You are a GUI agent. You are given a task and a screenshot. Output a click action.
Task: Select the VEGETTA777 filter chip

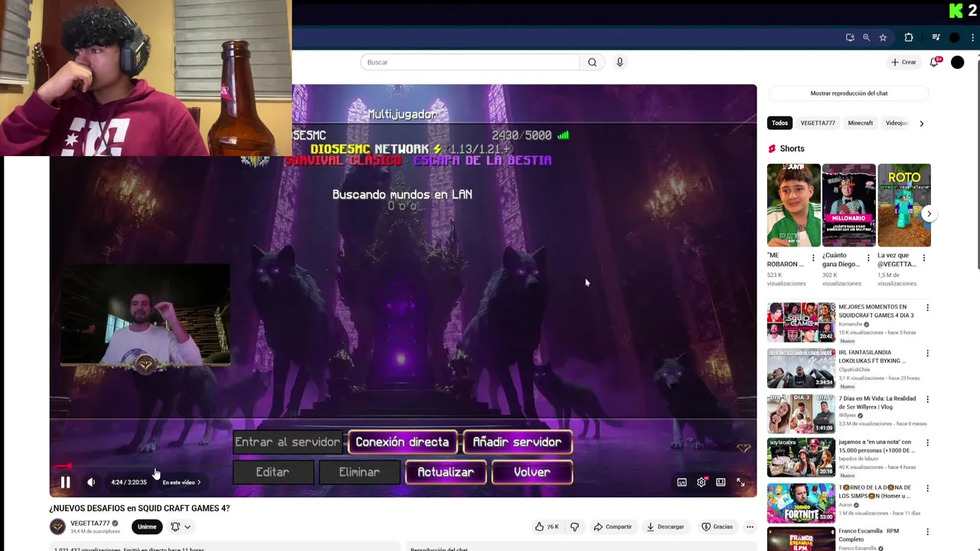tap(818, 123)
